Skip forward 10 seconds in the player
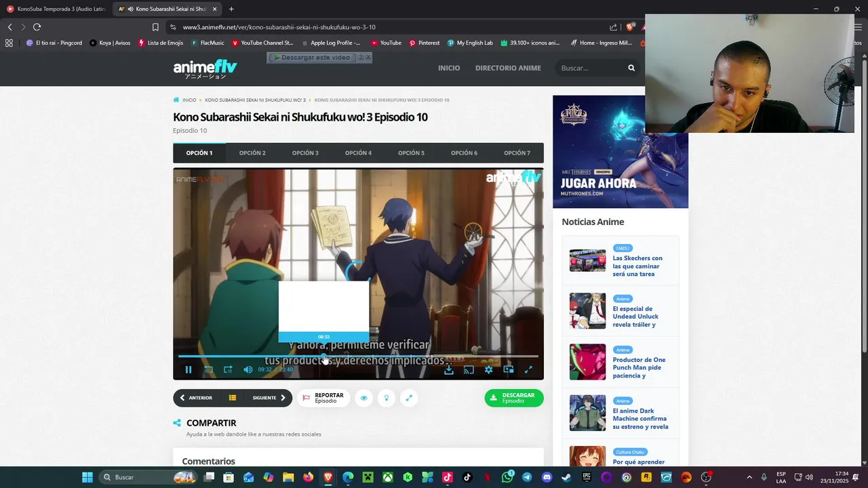868x488 pixels. 228,369
